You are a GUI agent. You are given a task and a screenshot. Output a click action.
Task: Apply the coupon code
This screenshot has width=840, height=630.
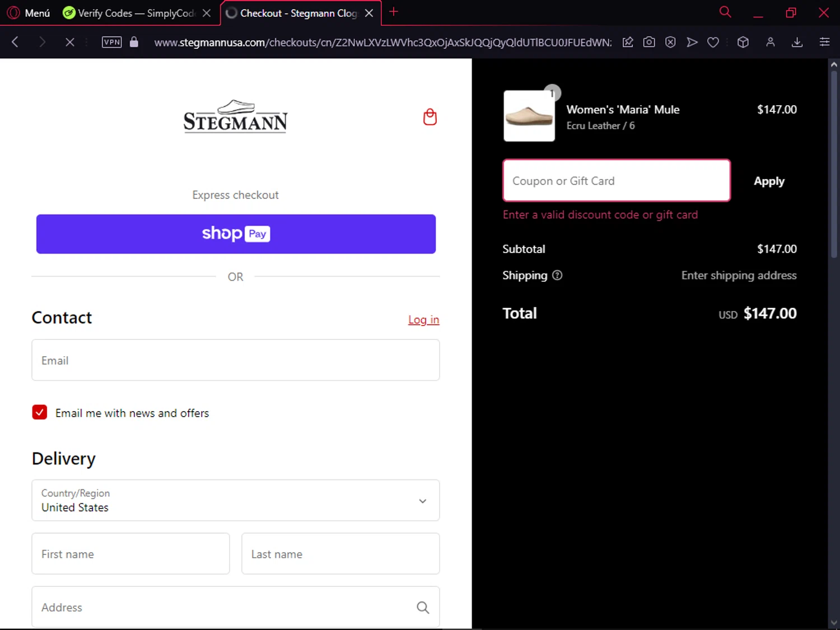tap(769, 181)
